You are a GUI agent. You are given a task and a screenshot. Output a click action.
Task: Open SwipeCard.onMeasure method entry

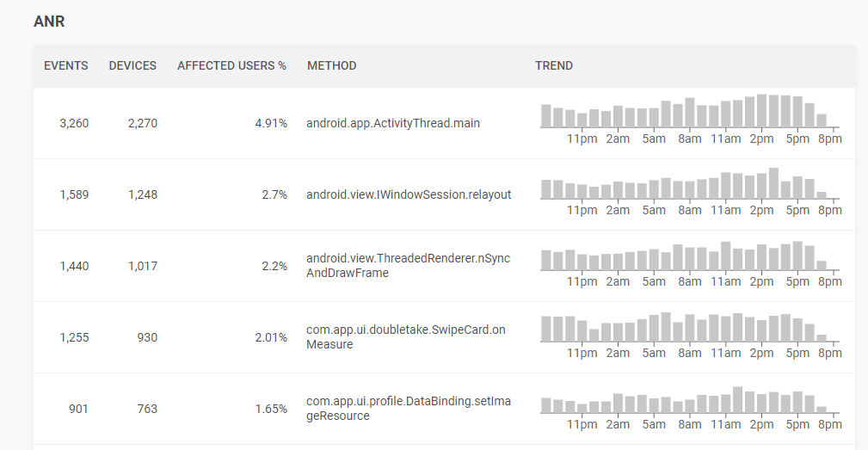pyautogui.click(x=406, y=337)
